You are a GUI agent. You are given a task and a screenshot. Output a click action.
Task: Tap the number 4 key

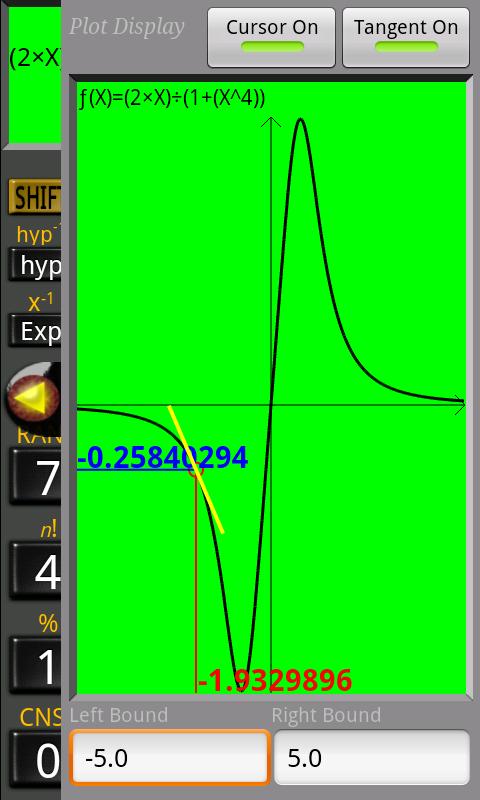[x=35, y=571]
